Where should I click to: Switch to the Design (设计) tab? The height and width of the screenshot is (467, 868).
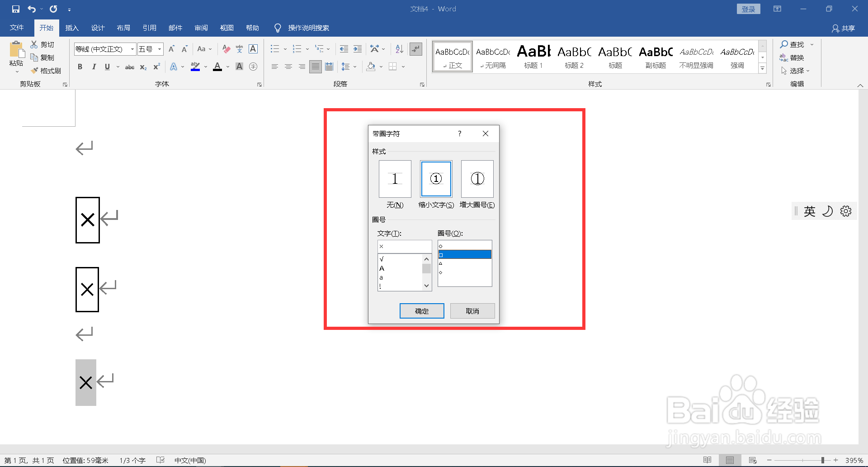(98, 28)
